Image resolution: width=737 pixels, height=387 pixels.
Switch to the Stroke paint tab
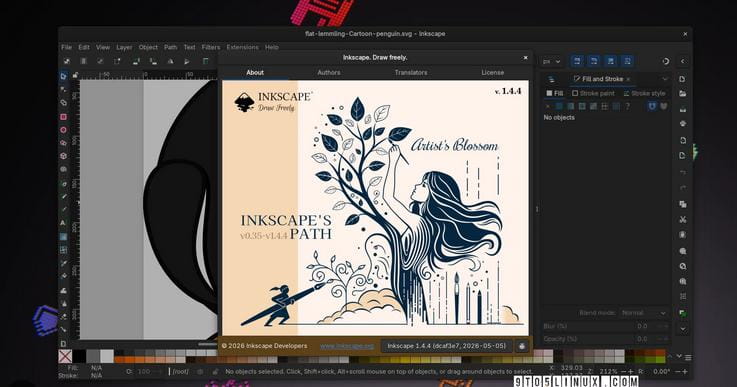(x=593, y=94)
